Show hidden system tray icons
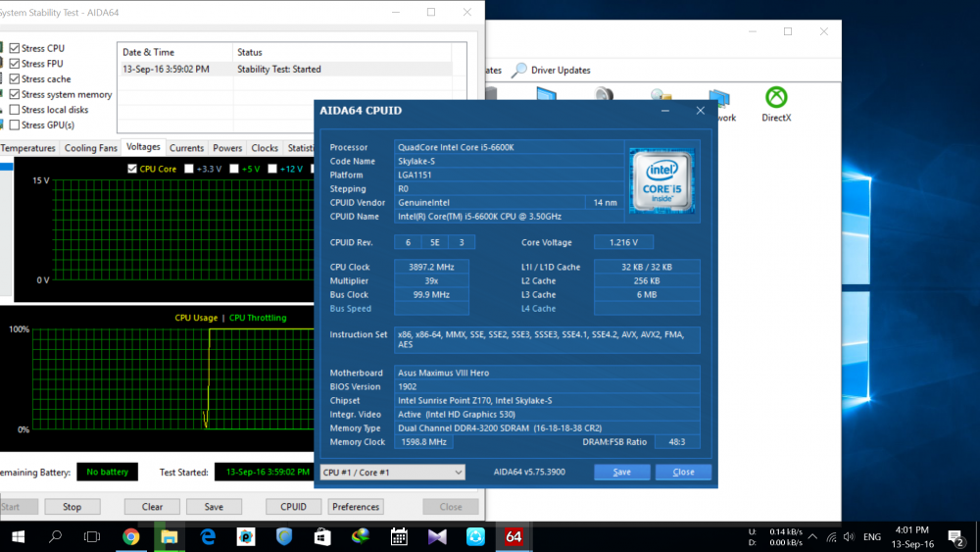 coord(812,536)
